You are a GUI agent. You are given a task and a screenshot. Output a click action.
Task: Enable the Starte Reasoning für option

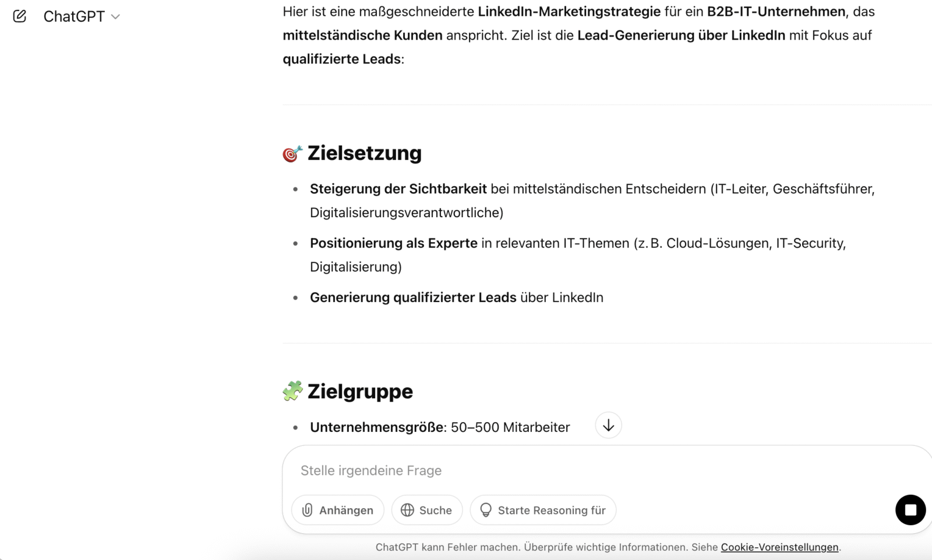click(x=543, y=511)
